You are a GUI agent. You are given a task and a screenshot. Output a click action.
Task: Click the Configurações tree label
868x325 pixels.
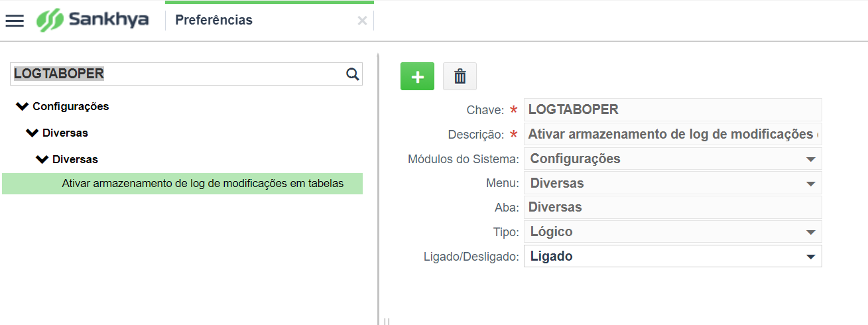click(71, 106)
